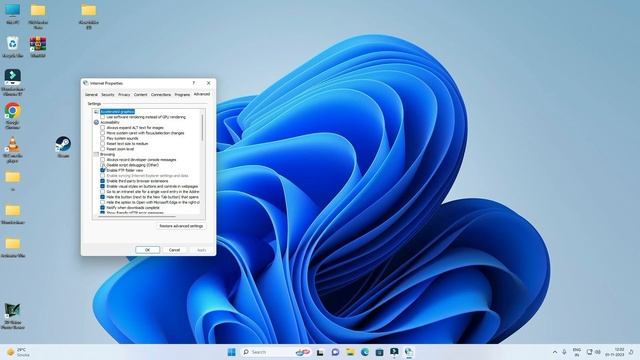Viewport: 640px width, 360px height.
Task: Open the Windows Start button
Action: 231,352
